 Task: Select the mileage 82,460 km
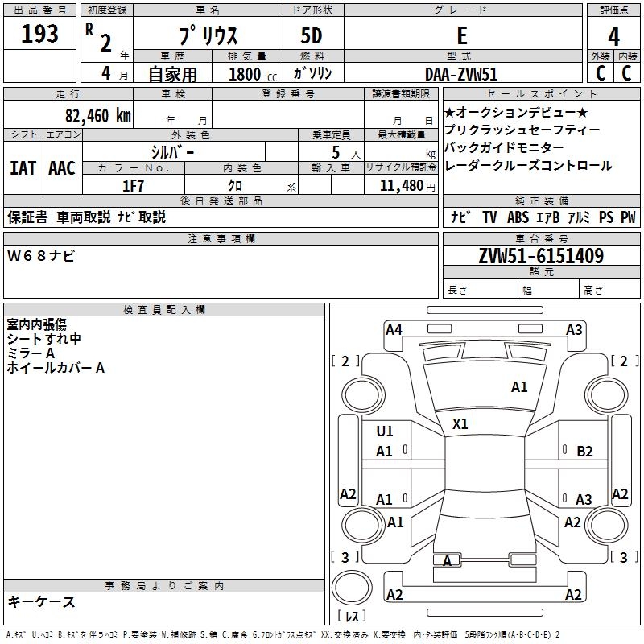click(x=98, y=116)
